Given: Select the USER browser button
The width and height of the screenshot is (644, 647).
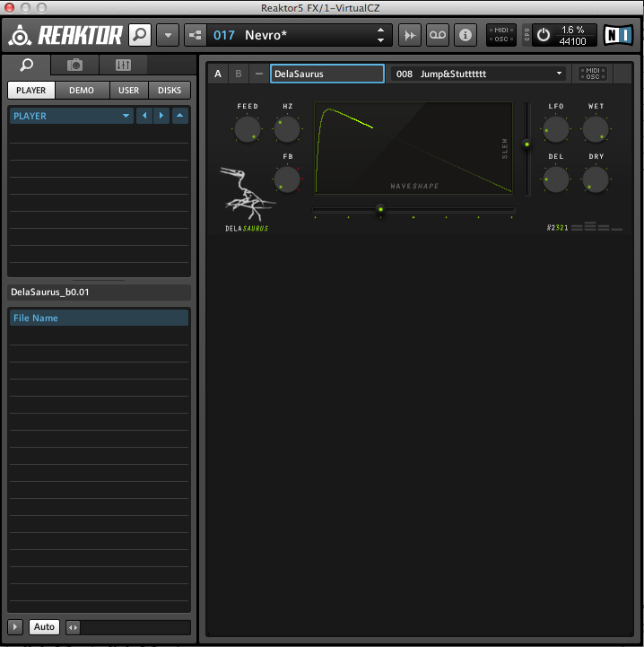Looking at the screenshot, I should (x=129, y=90).
